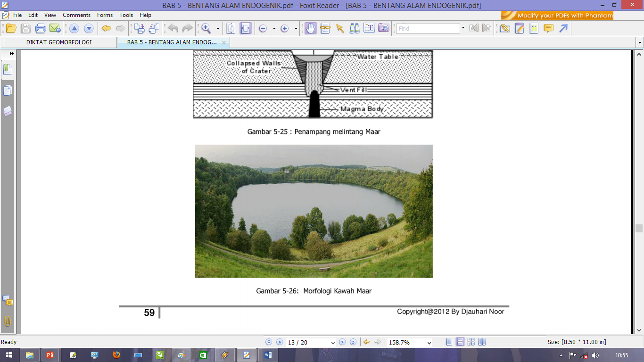This screenshot has width=644, height=362.
Task: Click the Zoom In plus icon
Action: pyautogui.click(x=284, y=28)
